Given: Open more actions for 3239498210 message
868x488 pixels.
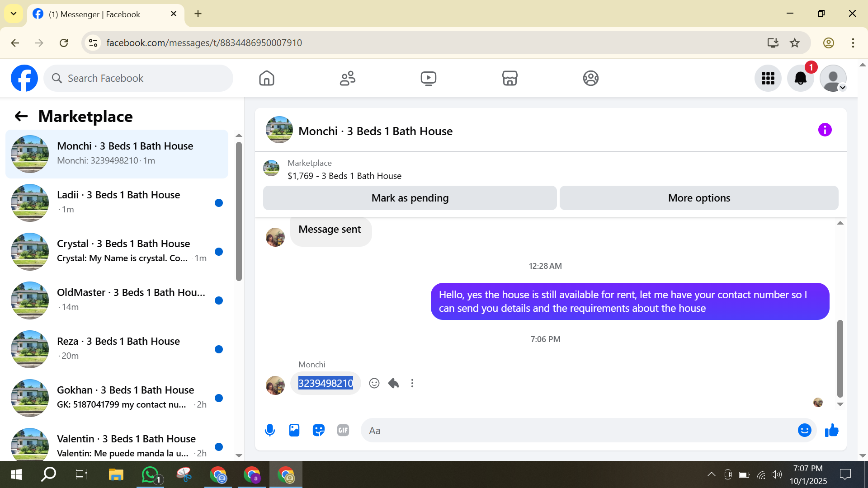Looking at the screenshot, I should [x=412, y=383].
